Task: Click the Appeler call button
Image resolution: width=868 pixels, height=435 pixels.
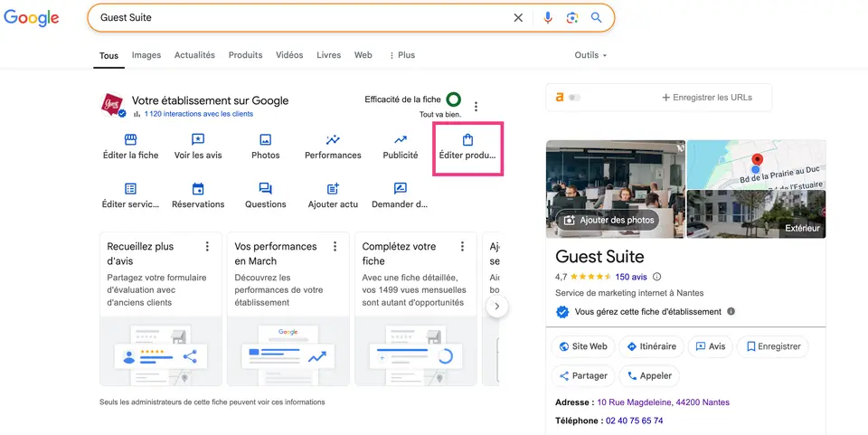Action: coord(649,376)
